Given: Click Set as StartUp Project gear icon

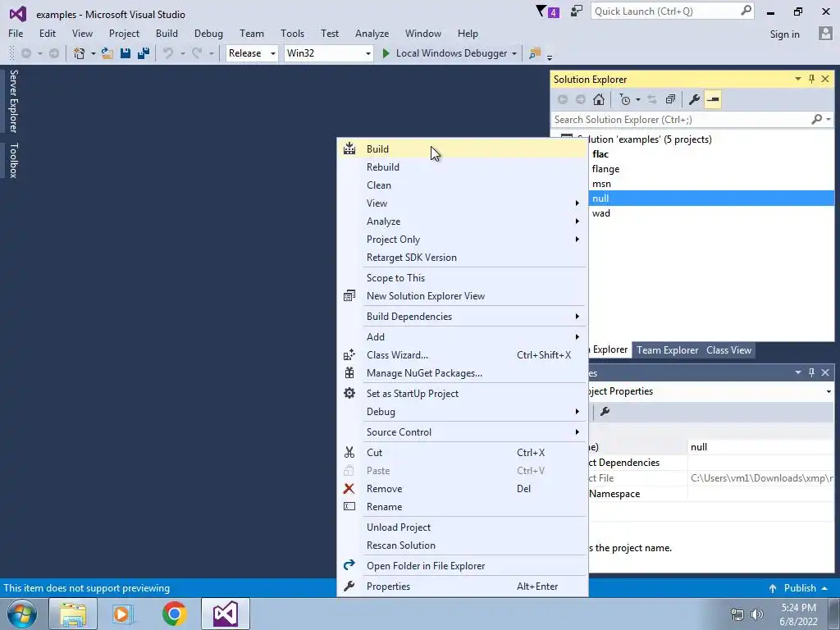Looking at the screenshot, I should point(349,393).
